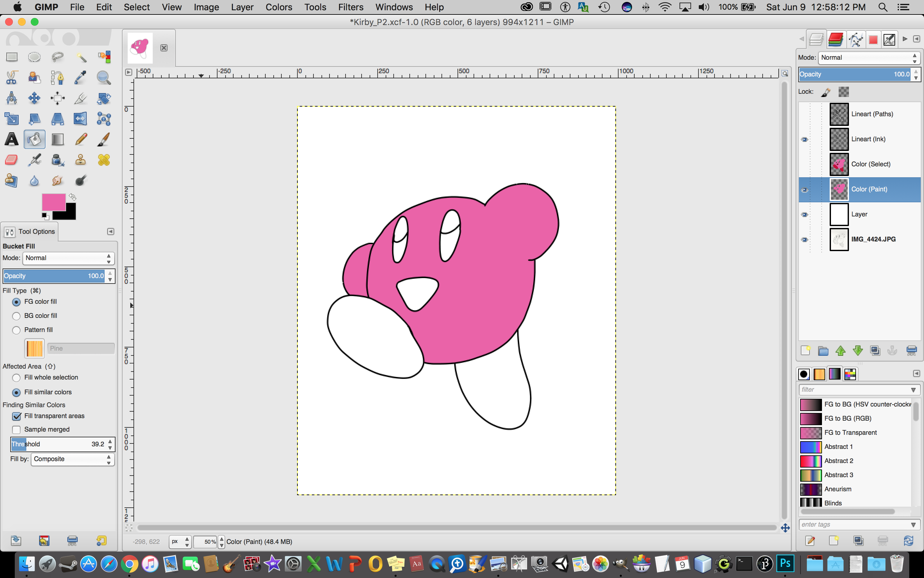Select the Smudge tool

tap(57, 180)
